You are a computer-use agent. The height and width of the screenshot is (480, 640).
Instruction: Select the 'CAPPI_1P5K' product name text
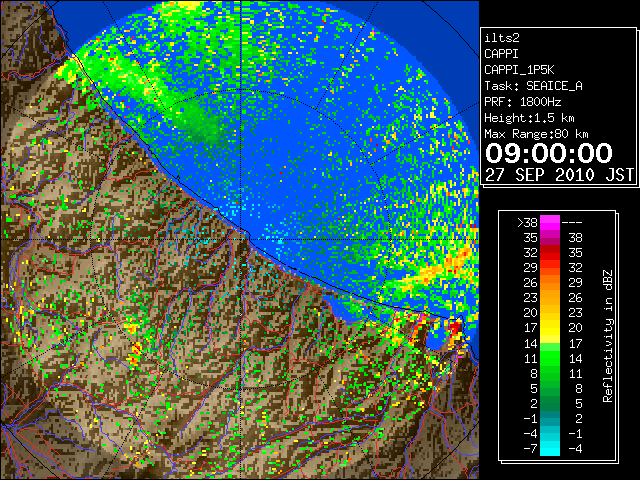tap(519, 70)
